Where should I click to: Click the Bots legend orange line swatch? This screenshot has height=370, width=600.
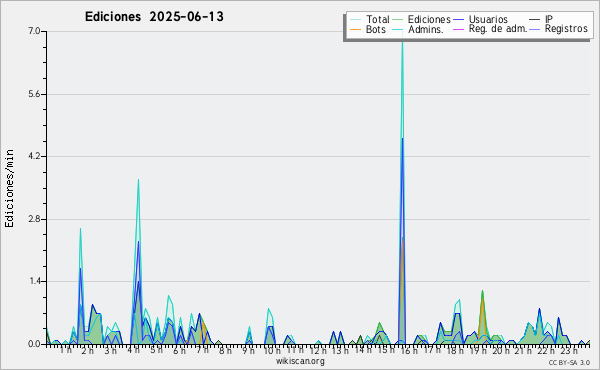pyautogui.click(x=355, y=29)
